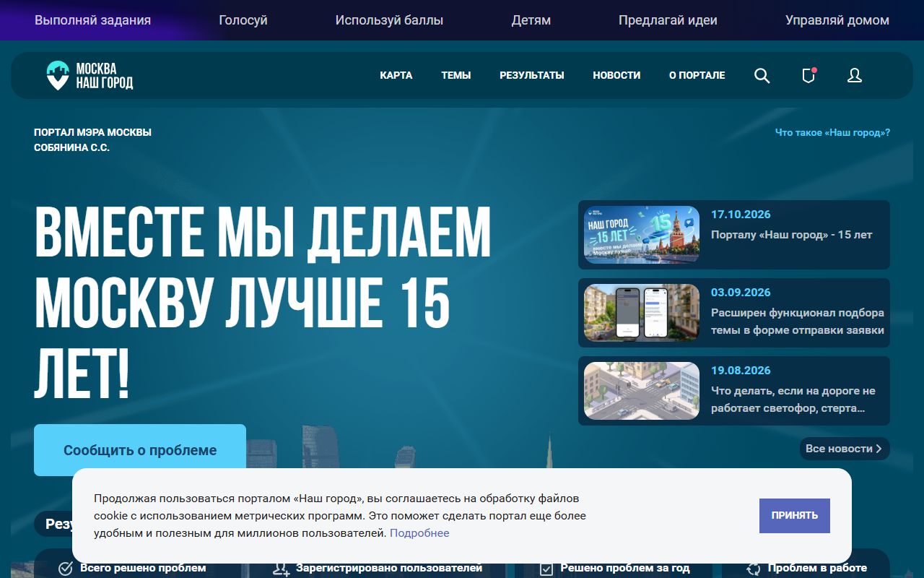924x578 pixels.
Task: Select 'Управляй домом' in top bar
Action: 837,20
